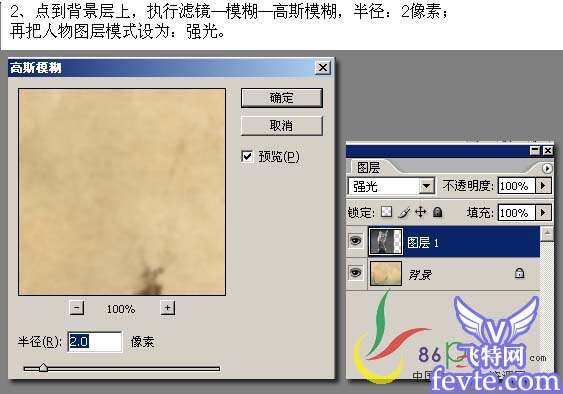Open the layers panel flyout menu arrow
The height and width of the screenshot is (394, 563).
pyautogui.click(x=547, y=168)
